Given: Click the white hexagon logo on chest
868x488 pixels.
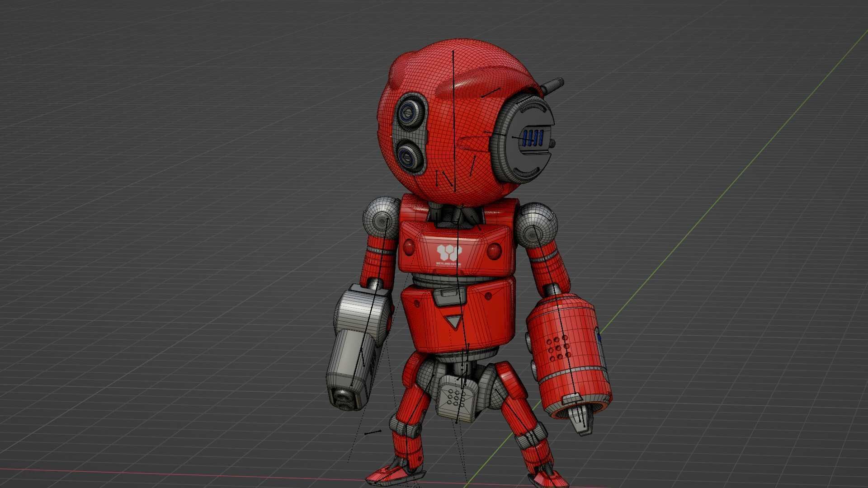Looking at the screenshot, I should [449, 252].
